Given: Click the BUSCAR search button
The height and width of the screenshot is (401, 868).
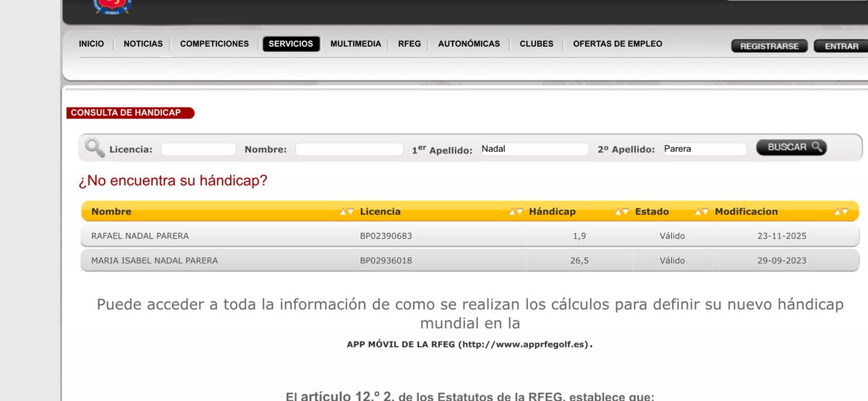Looking at the screenshot, I should tap(791, 147).
